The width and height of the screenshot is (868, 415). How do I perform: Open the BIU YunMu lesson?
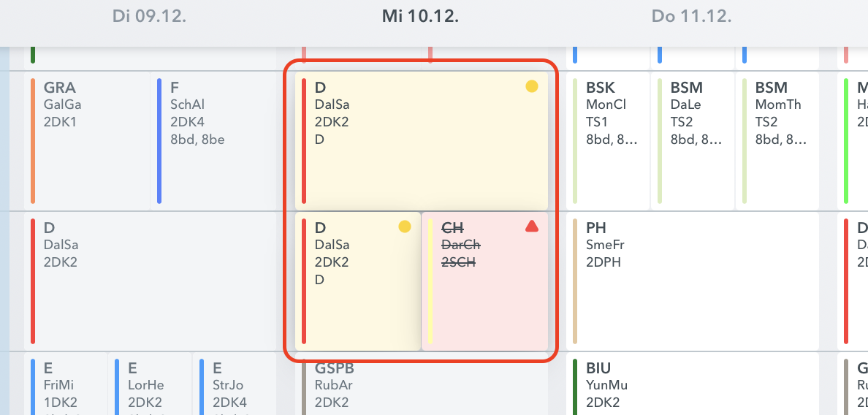[x=693, y=386]
